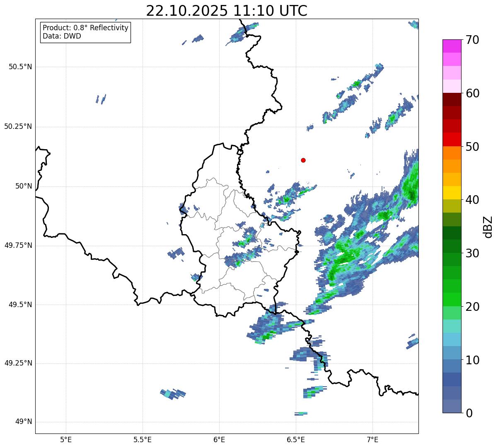Click the 40 tick on the colorbar

(472, 200)
